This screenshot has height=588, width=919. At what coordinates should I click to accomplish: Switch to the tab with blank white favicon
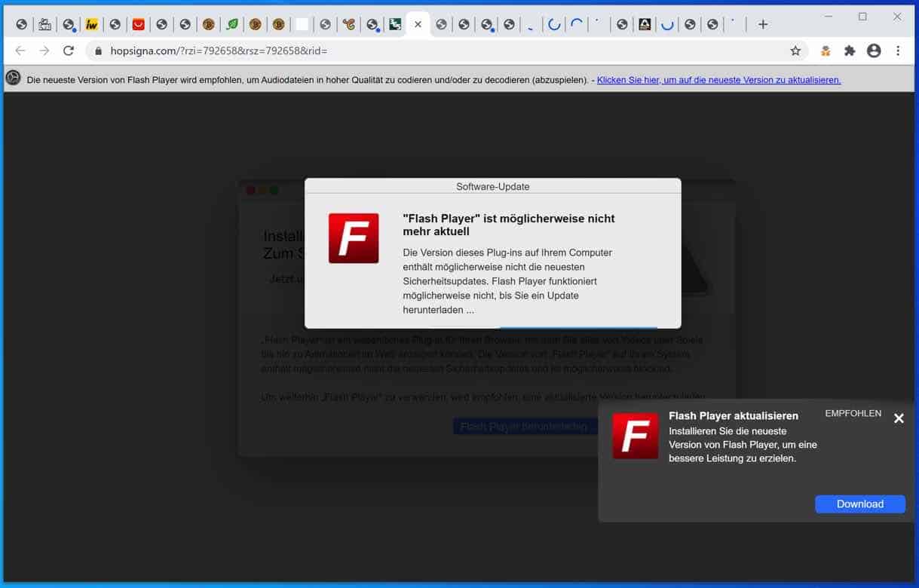[302, 25]
